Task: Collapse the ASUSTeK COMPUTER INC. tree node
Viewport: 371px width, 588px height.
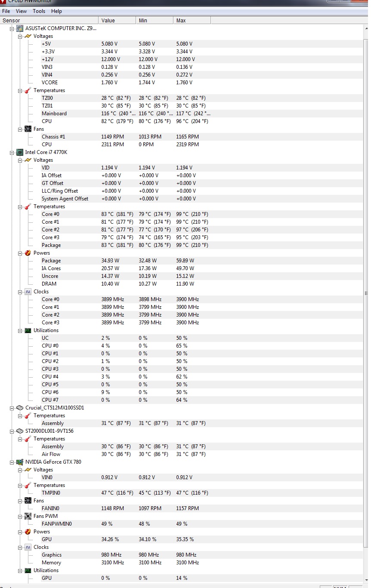Action: point(12,28)
